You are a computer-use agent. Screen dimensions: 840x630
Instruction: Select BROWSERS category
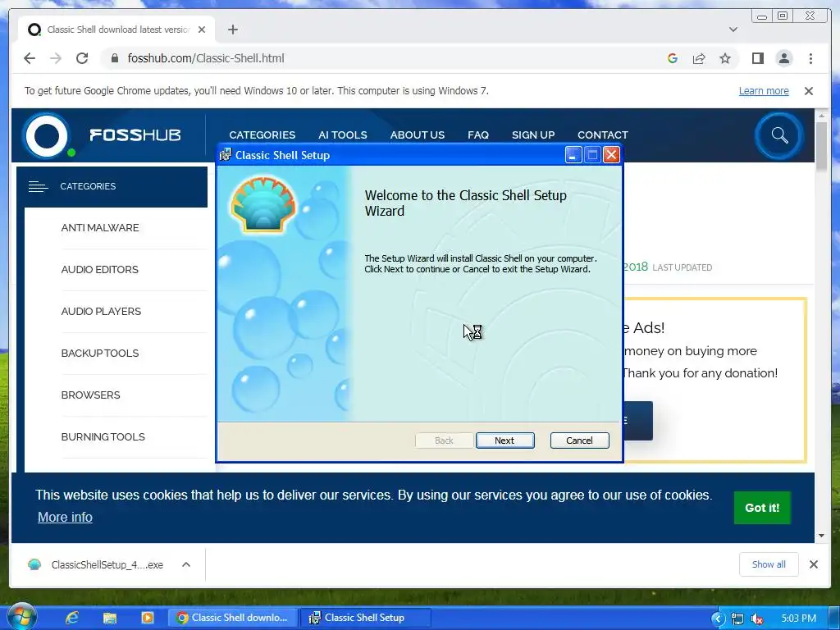tap(90, 395)
